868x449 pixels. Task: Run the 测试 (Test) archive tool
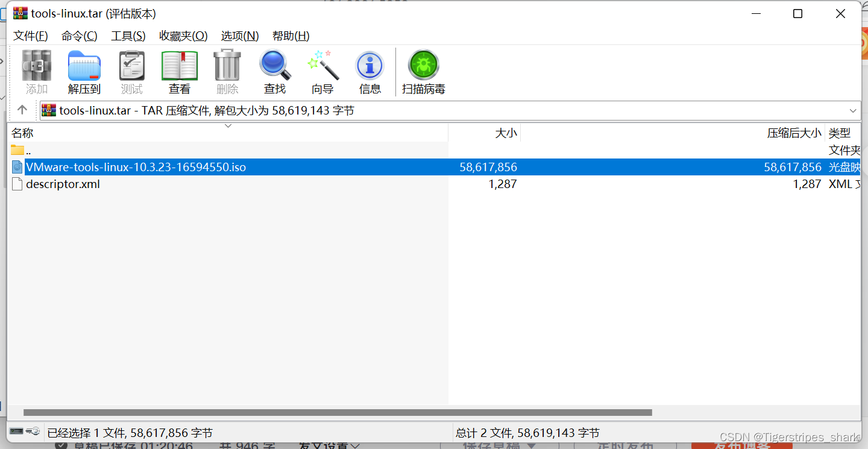tap(131, 71)
